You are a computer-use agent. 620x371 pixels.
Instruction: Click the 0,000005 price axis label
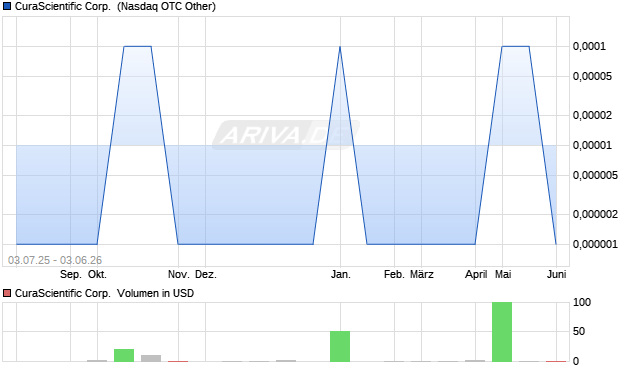click(595, 175)
